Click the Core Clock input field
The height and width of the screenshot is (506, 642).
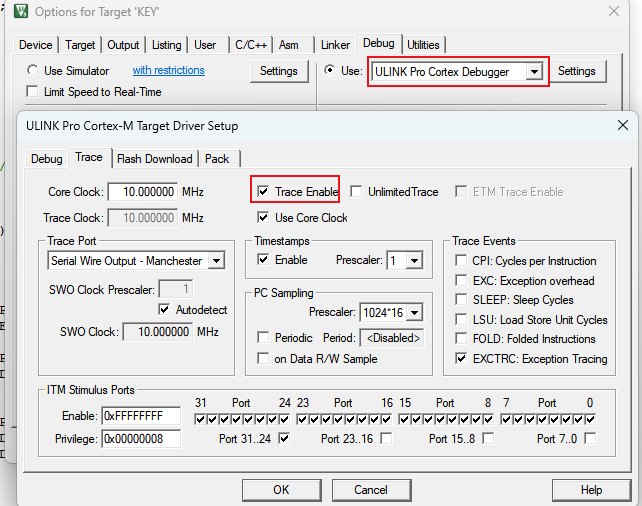point(142,192)
